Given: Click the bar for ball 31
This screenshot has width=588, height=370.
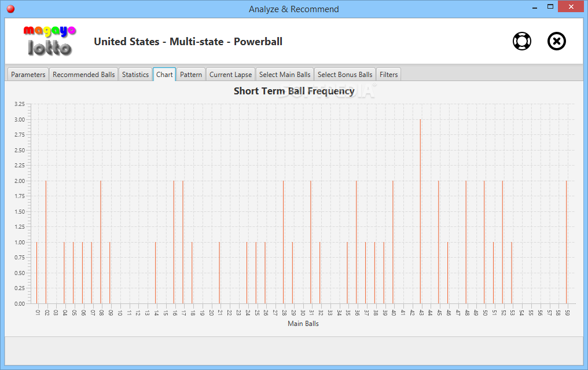Looking at the screenshot, I should [311, 242].
